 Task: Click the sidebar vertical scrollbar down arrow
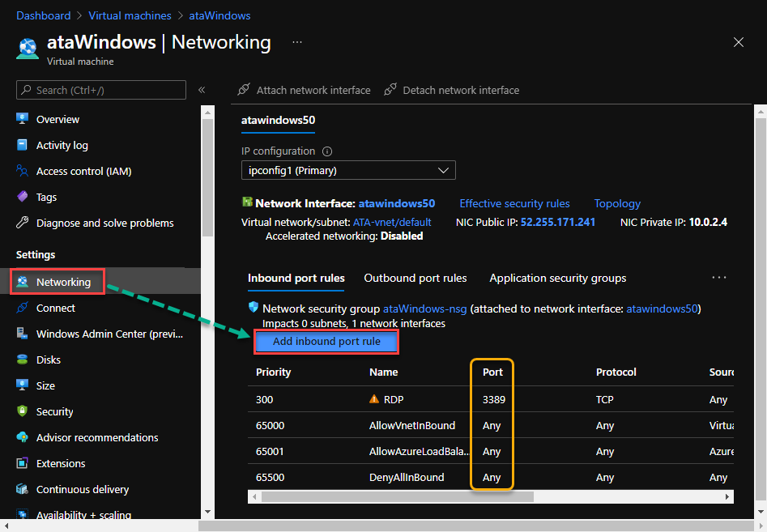click(x=208, y=512)
